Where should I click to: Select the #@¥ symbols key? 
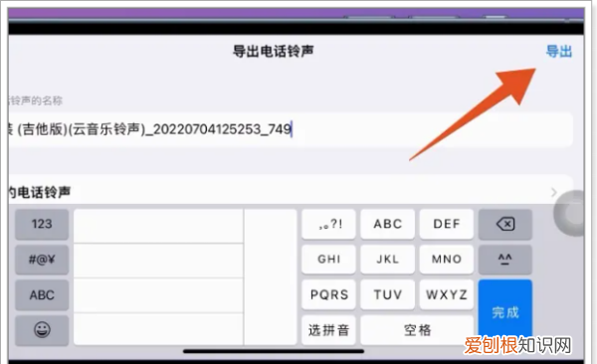pos(42,260)
